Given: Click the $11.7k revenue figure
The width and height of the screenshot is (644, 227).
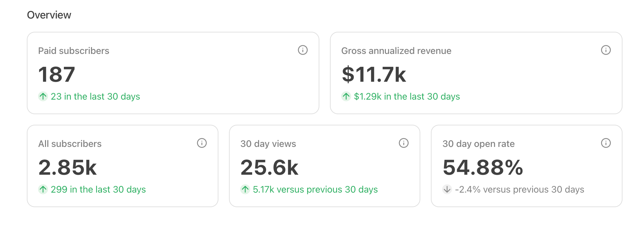Looking at the screenshot, I should pyautogui.click(x=374, y=74).
